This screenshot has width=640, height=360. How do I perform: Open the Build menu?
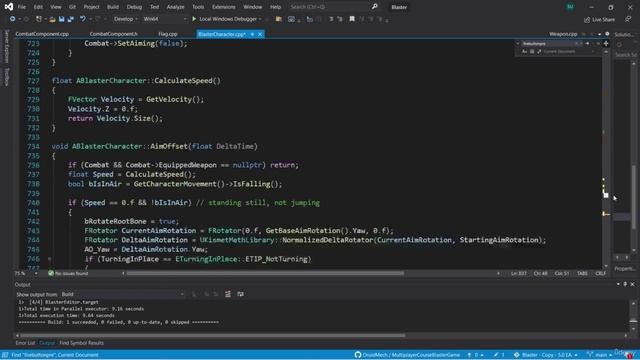113,7
